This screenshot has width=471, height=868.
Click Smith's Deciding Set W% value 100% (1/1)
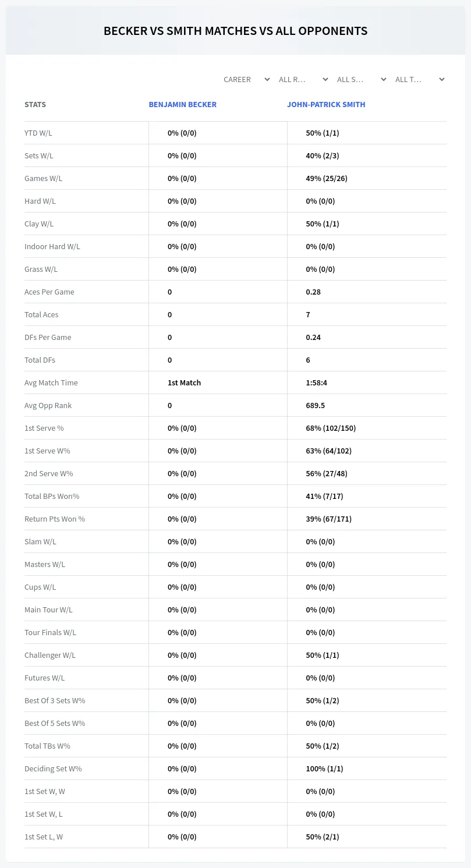tap(324, 768)
